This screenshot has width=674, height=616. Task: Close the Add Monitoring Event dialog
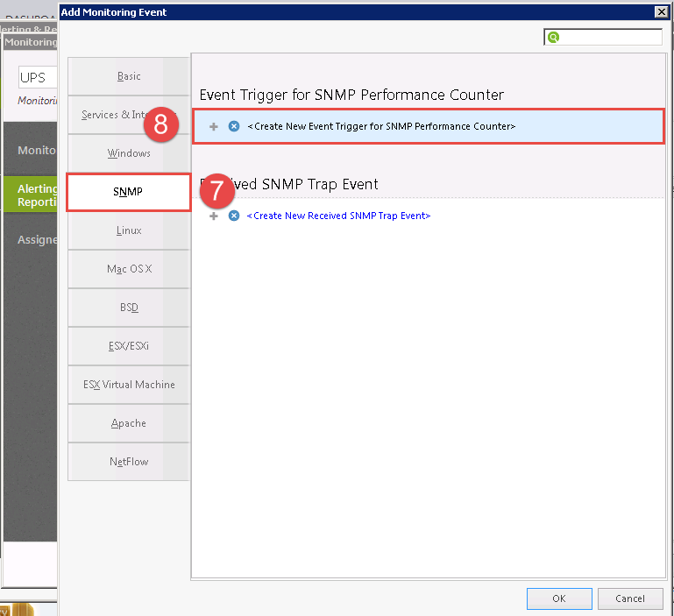661,12
